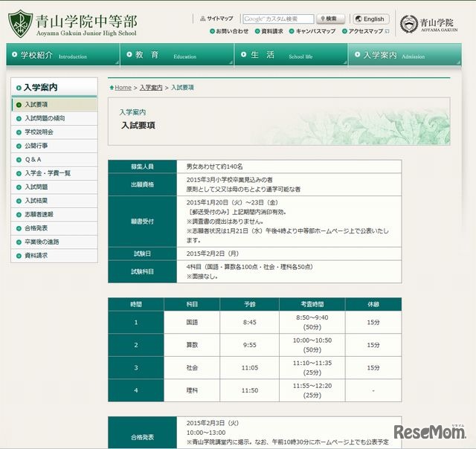Click the globe icon on English button

tap(358, 19)
